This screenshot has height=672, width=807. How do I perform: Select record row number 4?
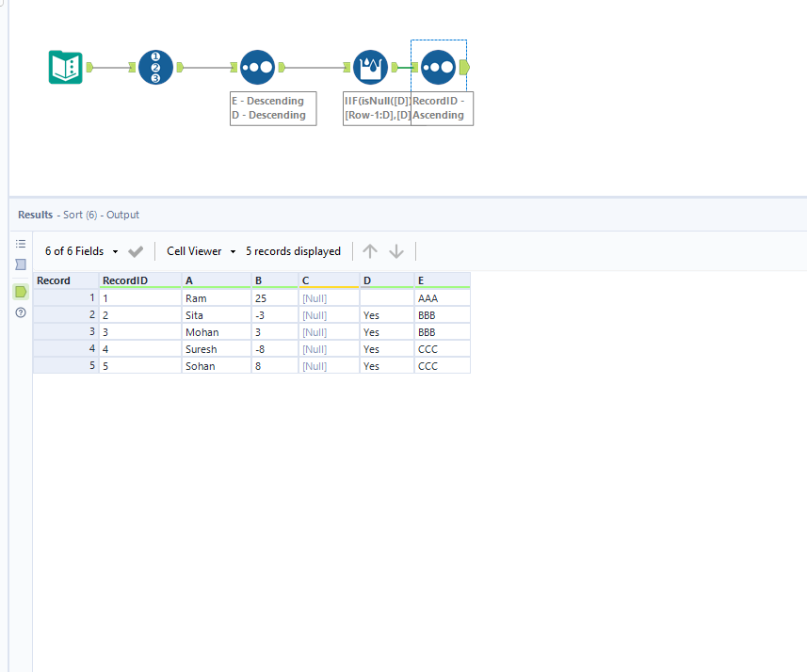pos(66,349)
